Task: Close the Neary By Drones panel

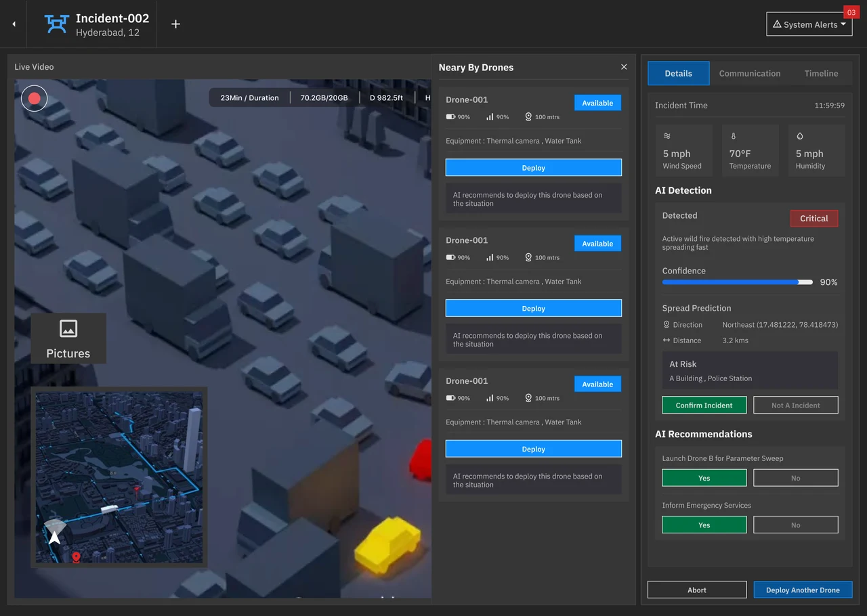Action: tap(624, 67)
